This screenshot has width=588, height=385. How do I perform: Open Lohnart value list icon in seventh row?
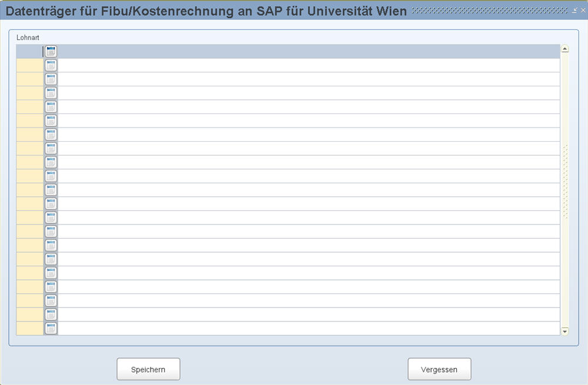51,135
